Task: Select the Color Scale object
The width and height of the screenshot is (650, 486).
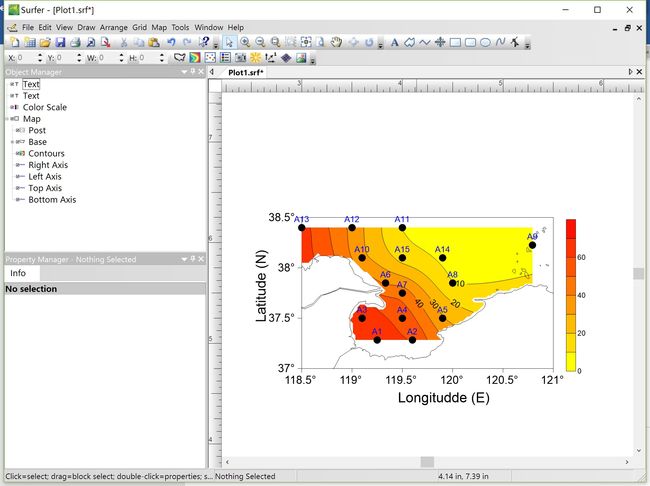Action: click(x=45, y=107)
